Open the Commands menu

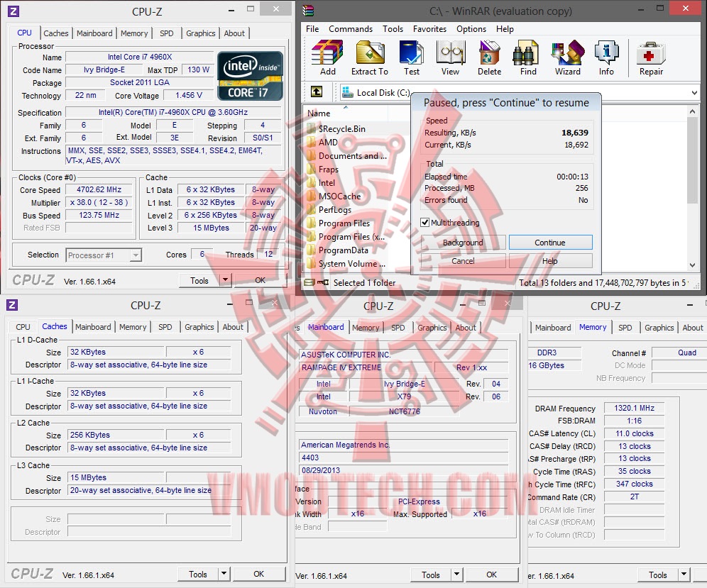tap(351, 29)
